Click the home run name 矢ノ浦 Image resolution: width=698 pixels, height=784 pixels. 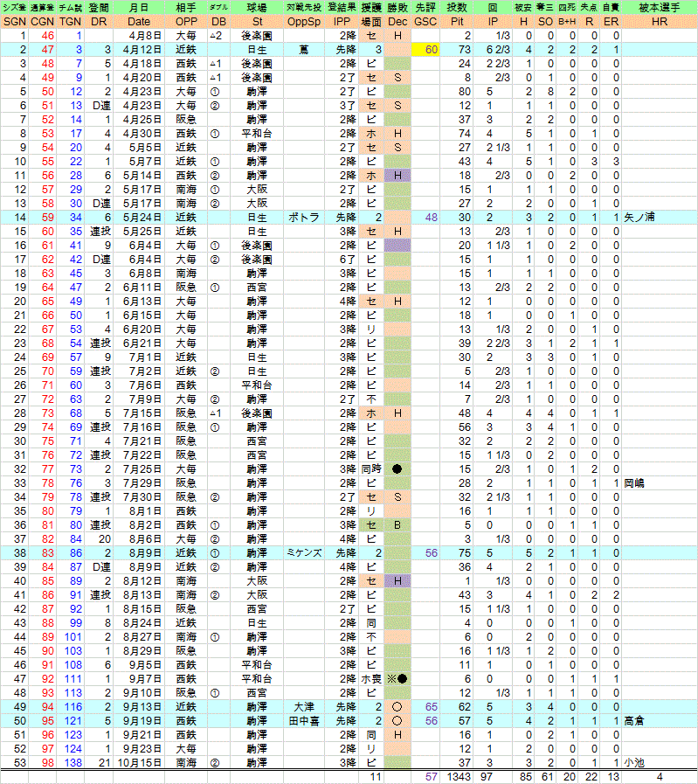pos(639,218)
